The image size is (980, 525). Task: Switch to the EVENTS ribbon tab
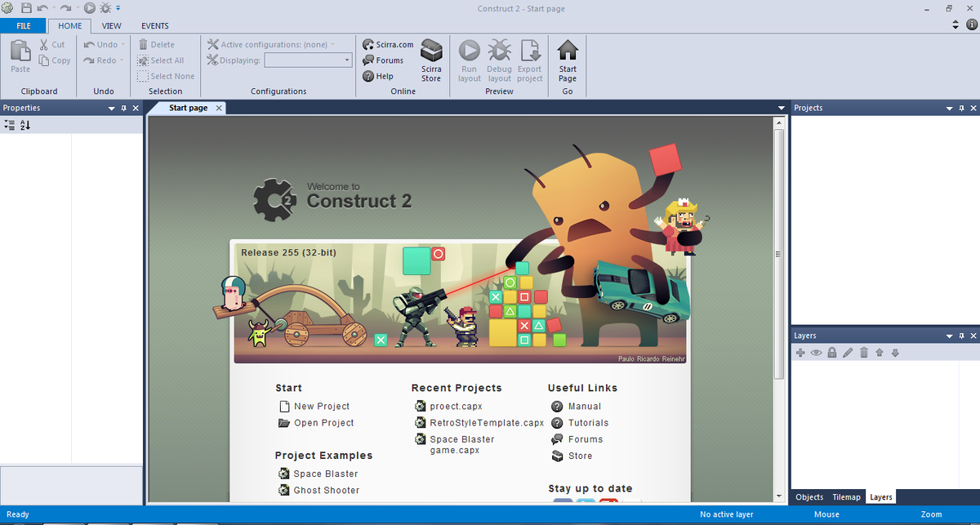[155, 26]
